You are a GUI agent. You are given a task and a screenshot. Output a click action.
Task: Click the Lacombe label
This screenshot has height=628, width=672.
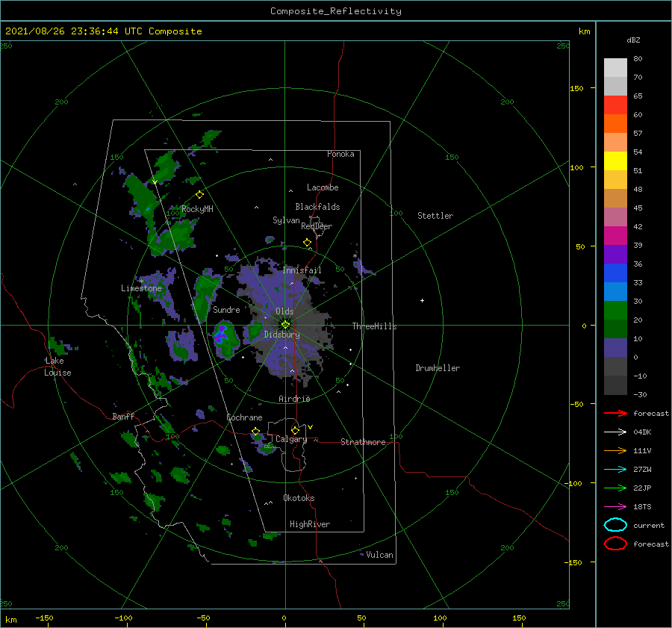[x=323, y=187]
